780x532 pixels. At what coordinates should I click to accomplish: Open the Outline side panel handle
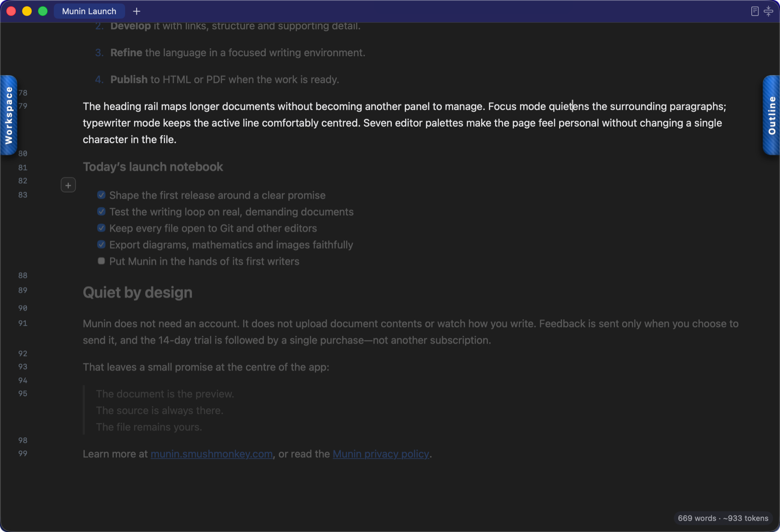771,116
